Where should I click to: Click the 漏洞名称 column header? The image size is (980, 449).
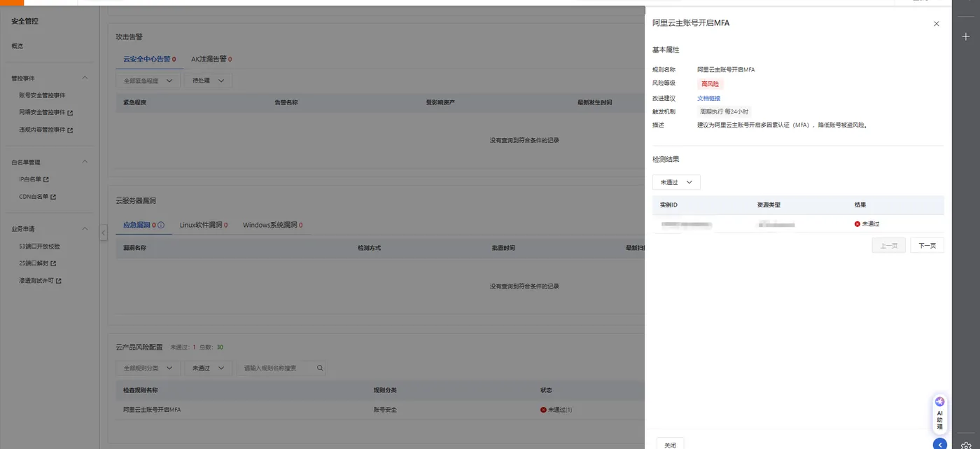click(x=134, y=248)
